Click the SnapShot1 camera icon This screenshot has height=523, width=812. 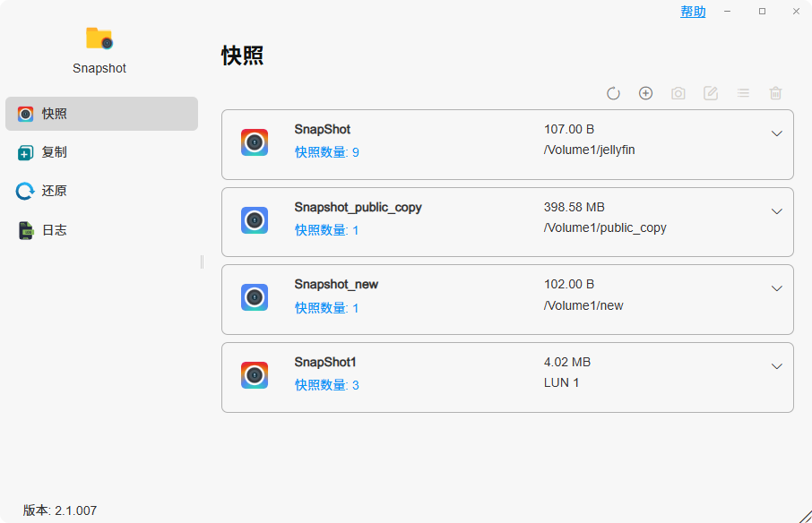tap(255, 374)
